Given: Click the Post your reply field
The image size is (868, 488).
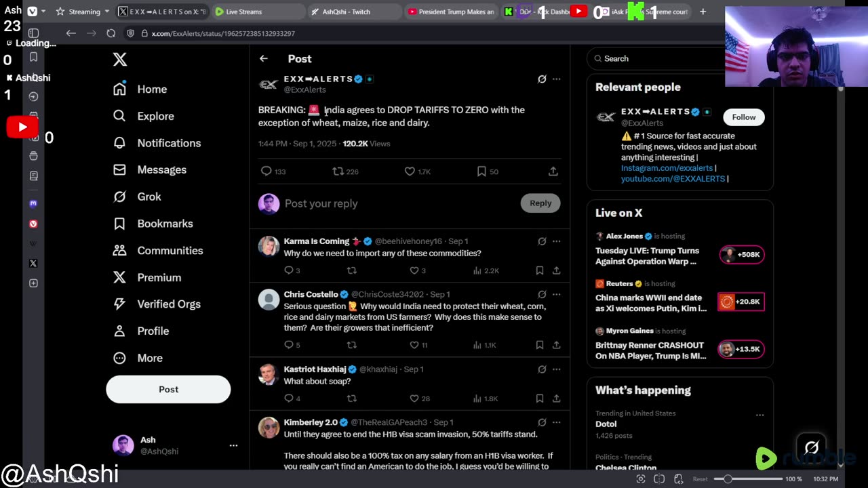Looking at the screenshot, I should click(397, 203).
